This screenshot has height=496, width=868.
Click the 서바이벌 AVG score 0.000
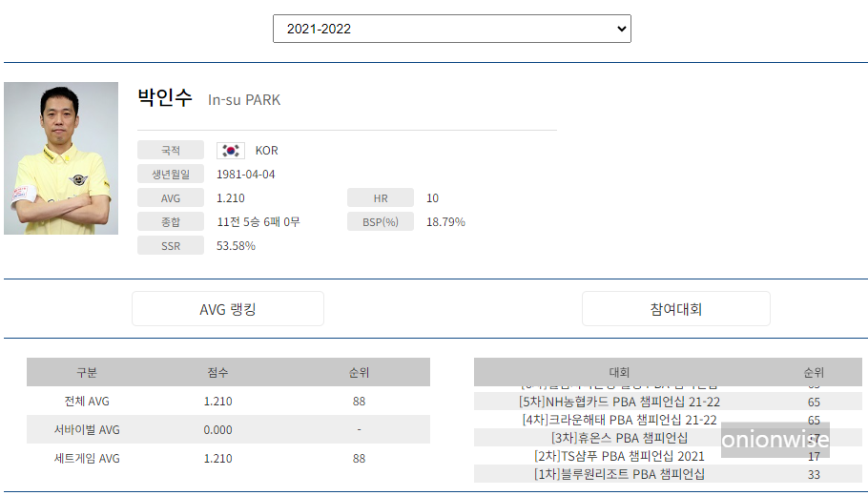(x=217, y=430)
